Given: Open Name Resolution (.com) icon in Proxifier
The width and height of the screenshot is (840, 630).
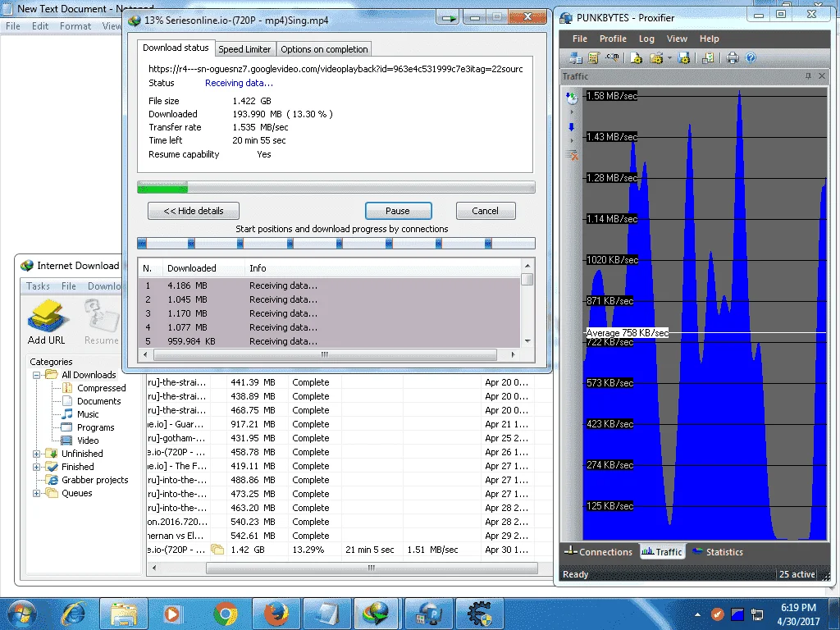Looking at the screenshot, I should coord(612,57).
